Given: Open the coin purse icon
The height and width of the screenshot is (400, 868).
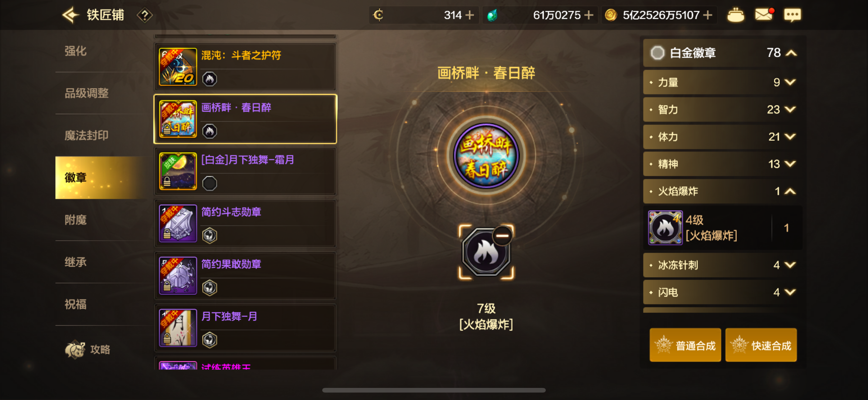Looking at the screenshot, I should pyautogui.click(x=735, y=15).
